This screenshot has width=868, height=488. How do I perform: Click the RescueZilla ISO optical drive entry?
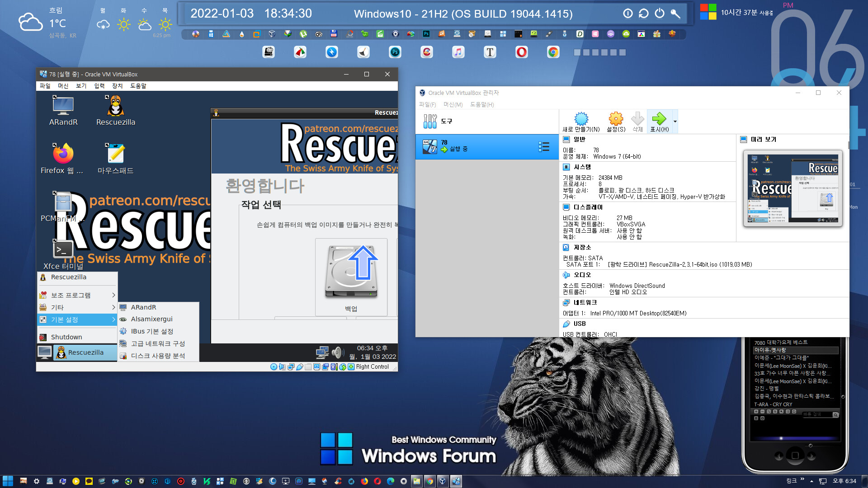point(680,264)
